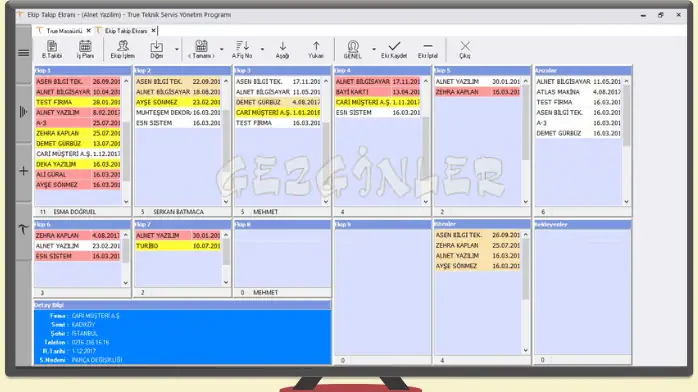Click the Diğer download icon
Viewport: 698px width, 392px height.
157,49
